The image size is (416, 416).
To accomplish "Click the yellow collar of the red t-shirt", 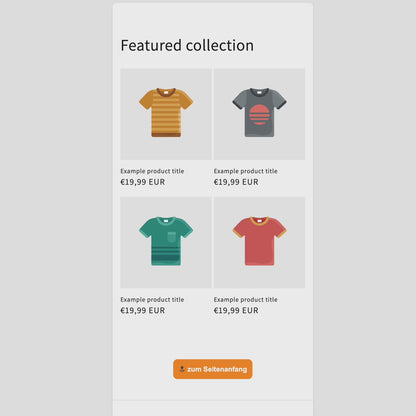I will click(259, 220).
